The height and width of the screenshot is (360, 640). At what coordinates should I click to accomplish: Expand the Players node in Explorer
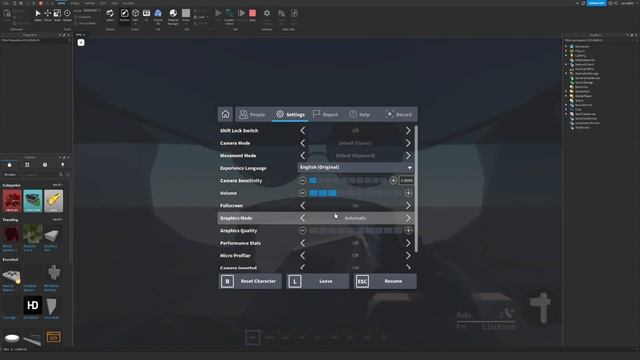tap(566, 51)
